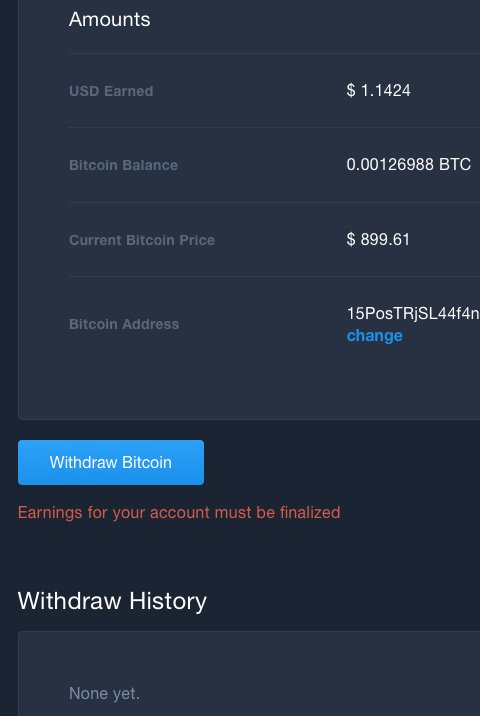This screenshot has width=480, height=716.
Task: Click the word Earnings starting the red warning
Action: pos(50,512)
